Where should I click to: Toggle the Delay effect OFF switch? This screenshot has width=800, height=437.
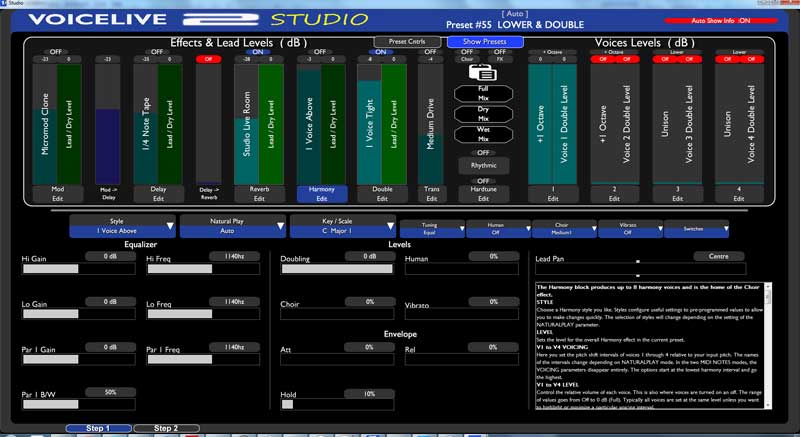pos(157,52)
